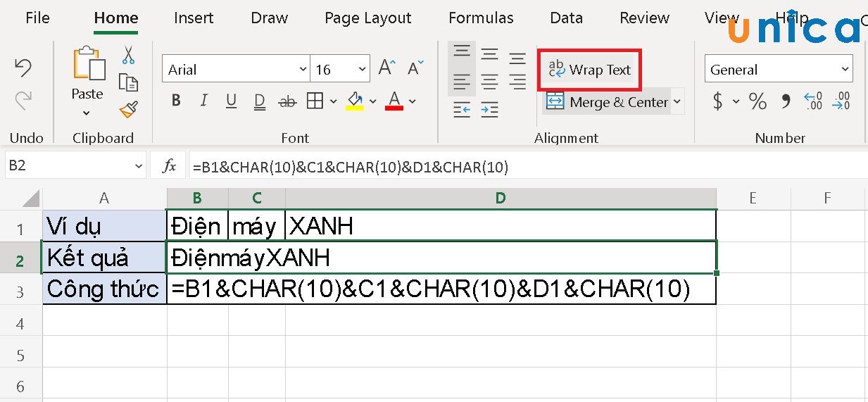
Task: Open the Borders button in Font group
Action: coord(315,101)
